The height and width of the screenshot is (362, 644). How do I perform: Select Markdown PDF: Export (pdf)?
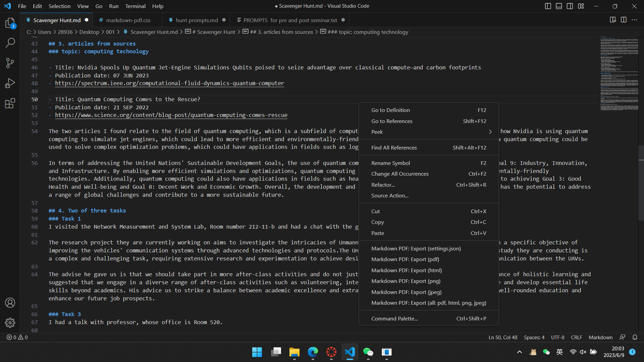(405, 259)
